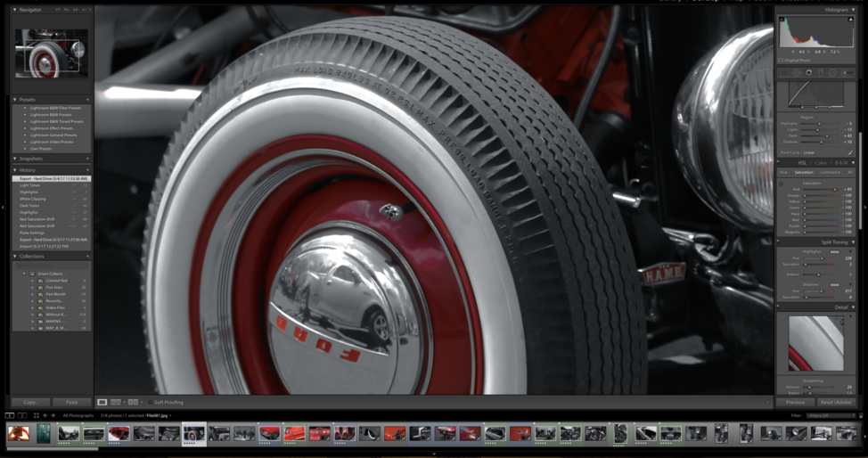Select the Saturation tab in HSL

804,172
